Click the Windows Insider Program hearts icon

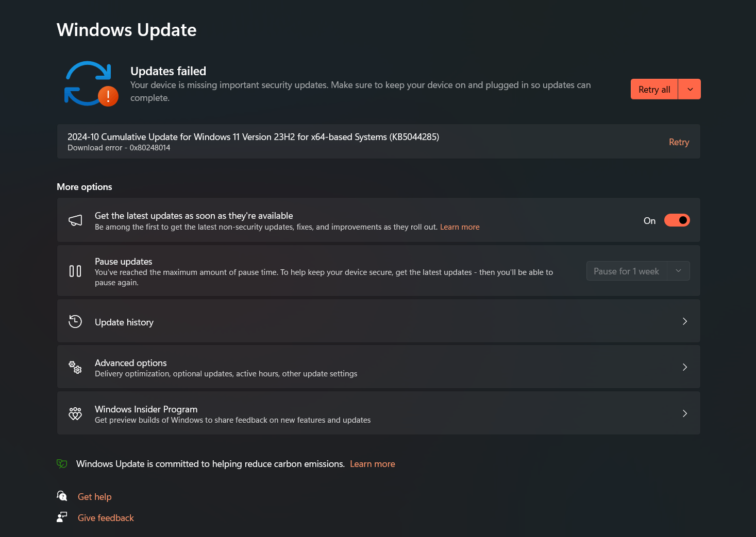(75, 413)
